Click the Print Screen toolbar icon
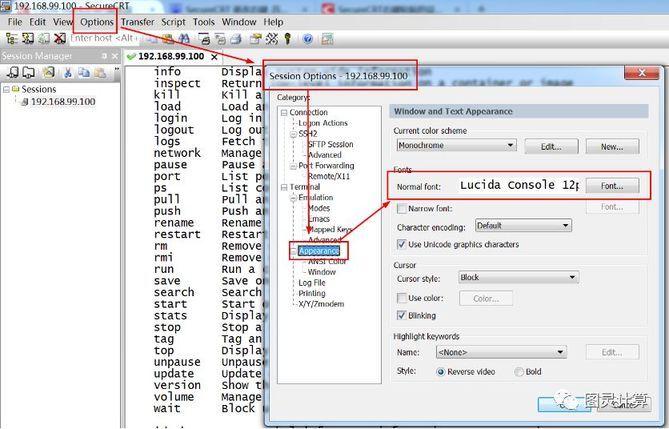The width and height of the screenshot is (669, 429). point(204,39)
